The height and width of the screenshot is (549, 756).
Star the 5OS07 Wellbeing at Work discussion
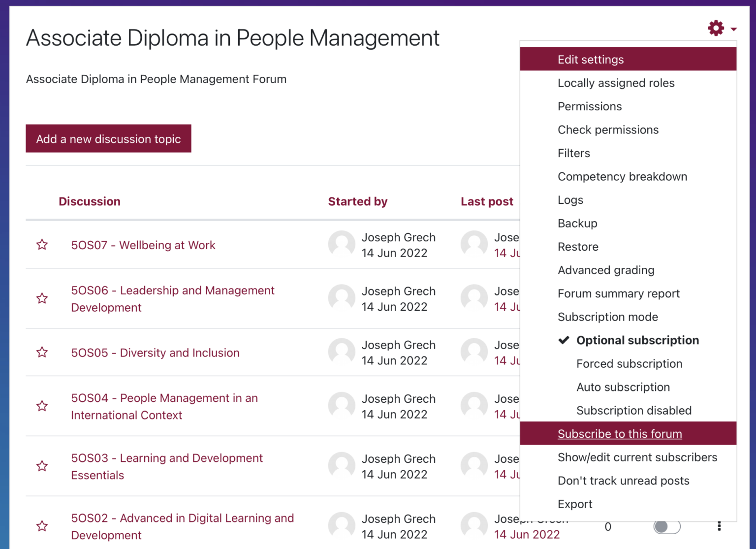pos(42,245)
